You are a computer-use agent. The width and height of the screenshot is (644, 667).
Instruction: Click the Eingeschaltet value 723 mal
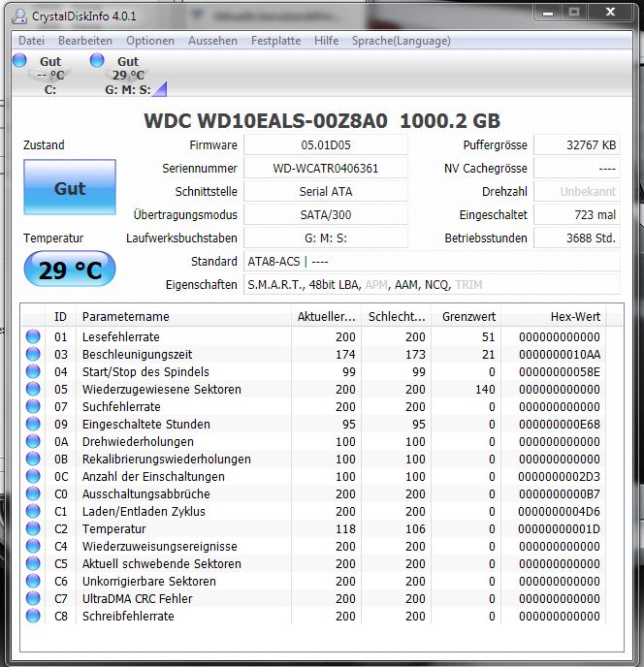[577, 215]
